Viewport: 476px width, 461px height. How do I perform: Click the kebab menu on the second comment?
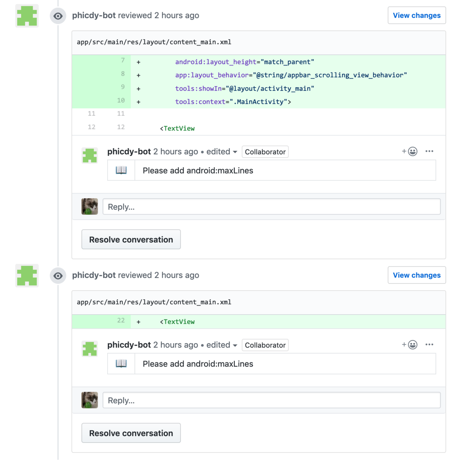coord(429,344)
